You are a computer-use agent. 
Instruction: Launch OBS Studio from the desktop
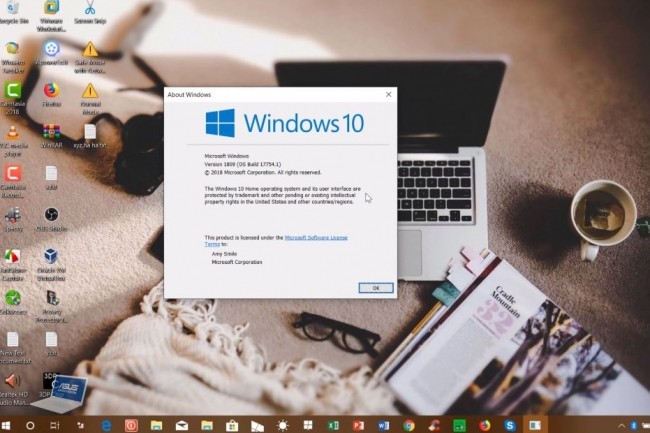tap(51, 219)
